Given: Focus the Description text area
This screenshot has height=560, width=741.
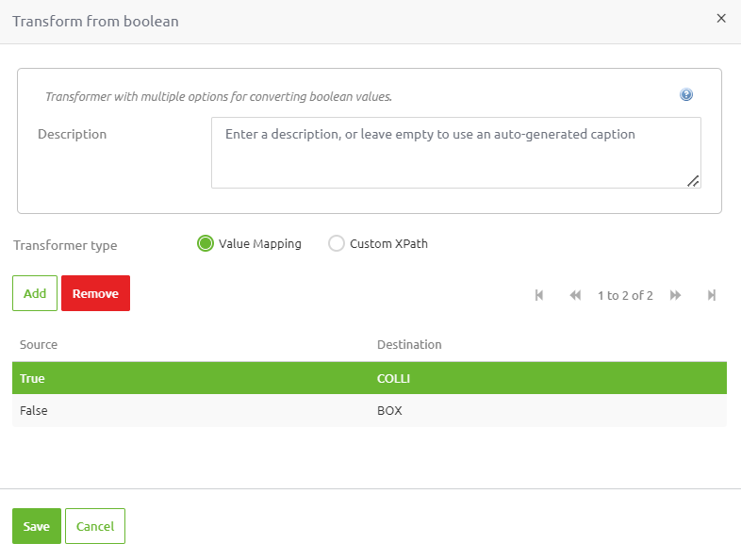Looking at the screenshot, I should (455, 153).
